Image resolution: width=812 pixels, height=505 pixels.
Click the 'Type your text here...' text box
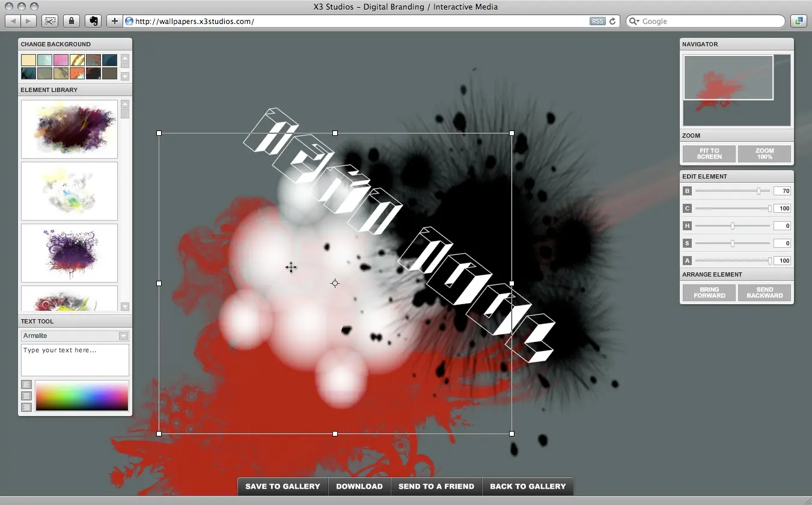pyautogui.click(x=75, y=360)
